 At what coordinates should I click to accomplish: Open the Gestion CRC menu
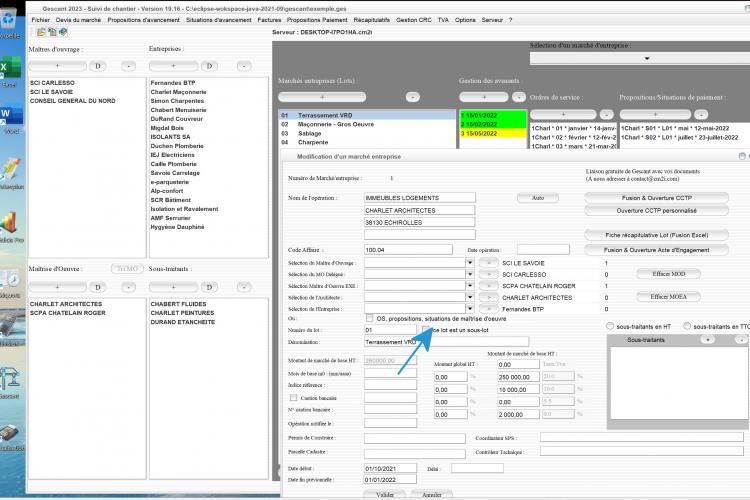(x=414, y=20)
